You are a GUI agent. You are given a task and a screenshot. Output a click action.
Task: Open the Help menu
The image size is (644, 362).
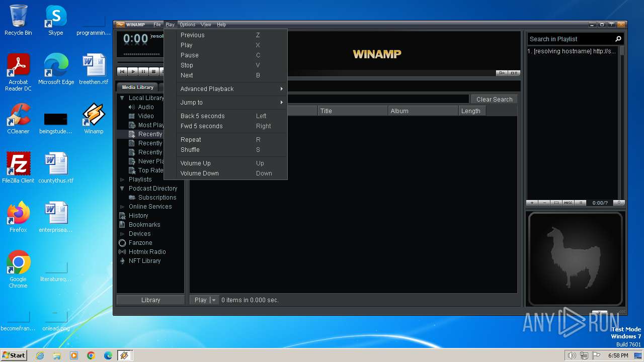pyautogui.click(x=221, y=25)
